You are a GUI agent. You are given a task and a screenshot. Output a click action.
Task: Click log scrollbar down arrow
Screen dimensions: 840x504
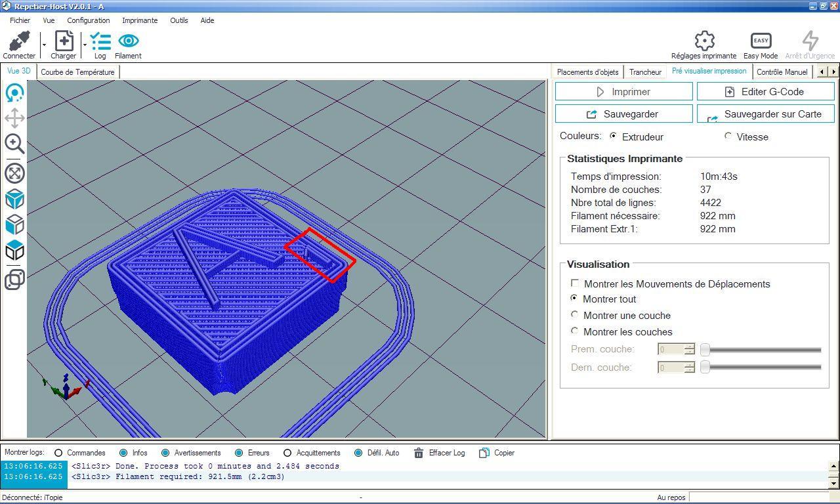[833, 484]
